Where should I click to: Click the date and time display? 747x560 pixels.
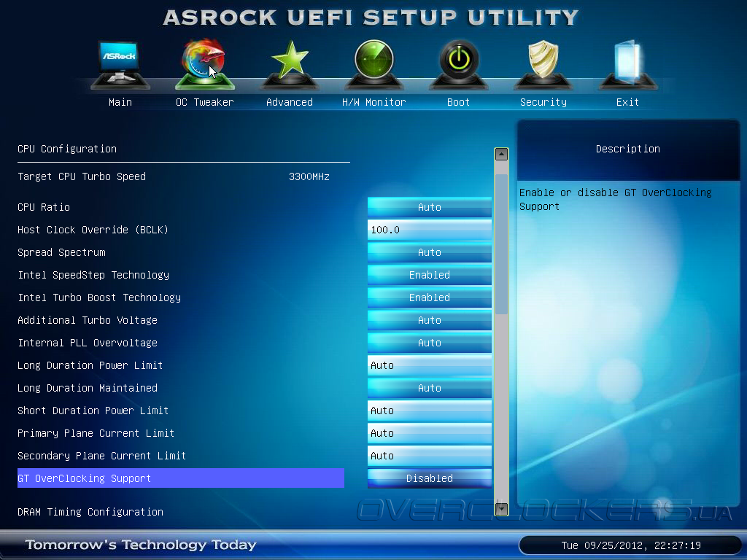(631, 545)
